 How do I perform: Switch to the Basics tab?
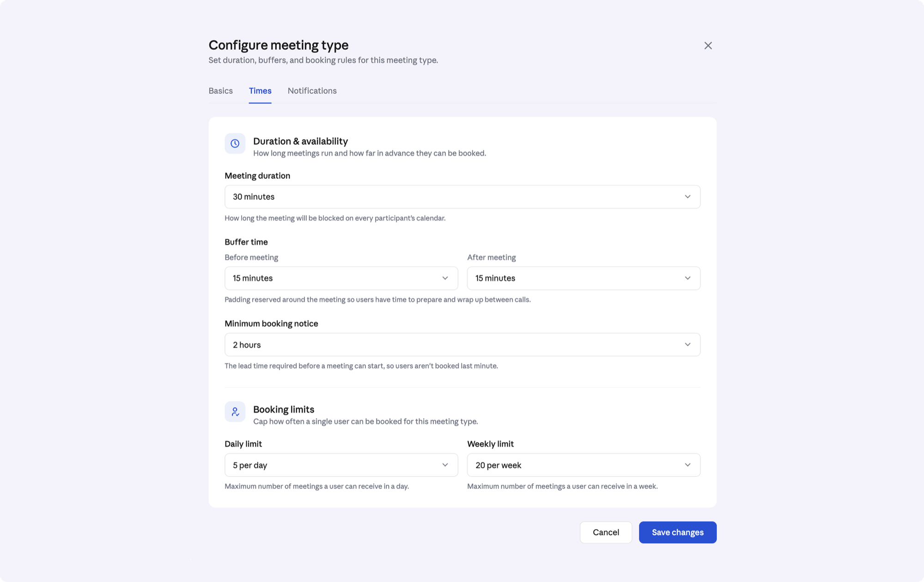(x=220, y=91)
